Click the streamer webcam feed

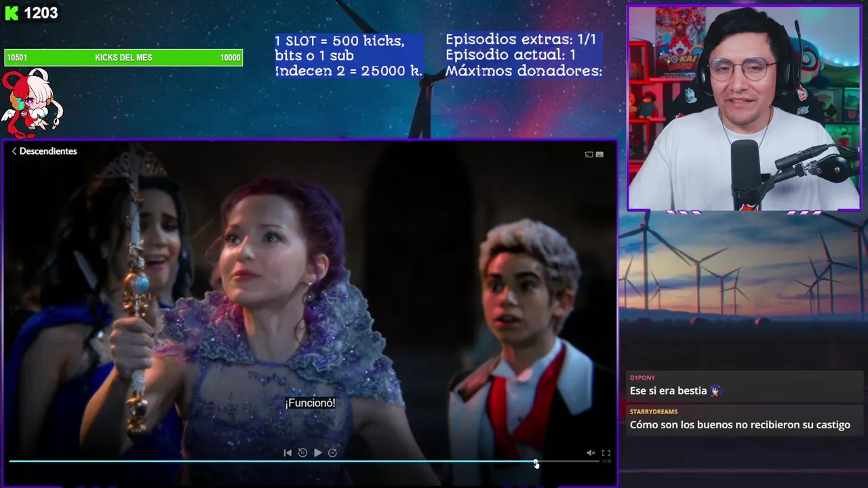coord(745,108)
